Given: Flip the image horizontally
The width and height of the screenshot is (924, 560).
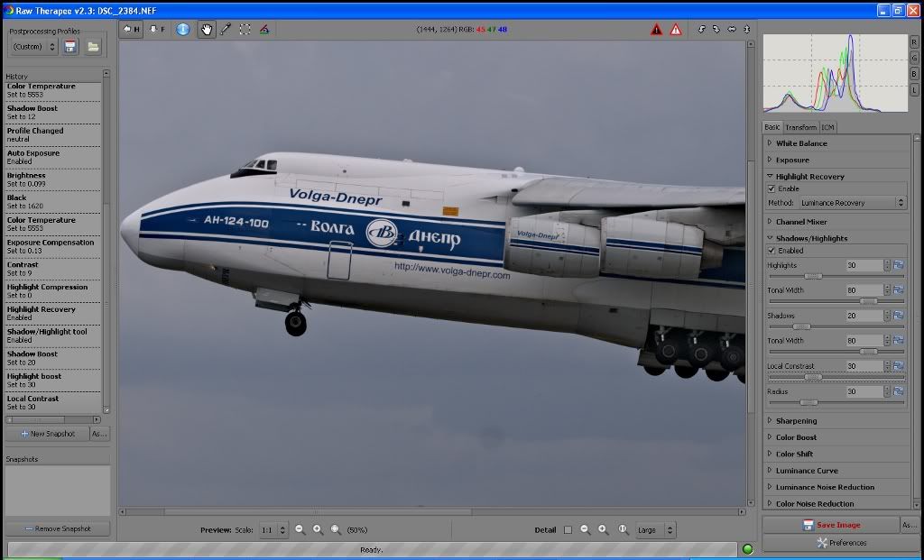Looking at the screenshot, I should click(x=731, y=29).
